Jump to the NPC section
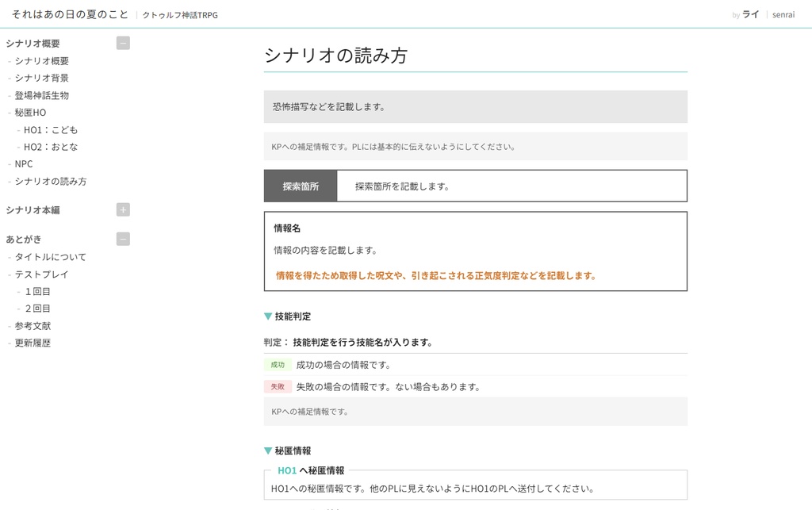812x510 pixels. [x=24, y=164]
